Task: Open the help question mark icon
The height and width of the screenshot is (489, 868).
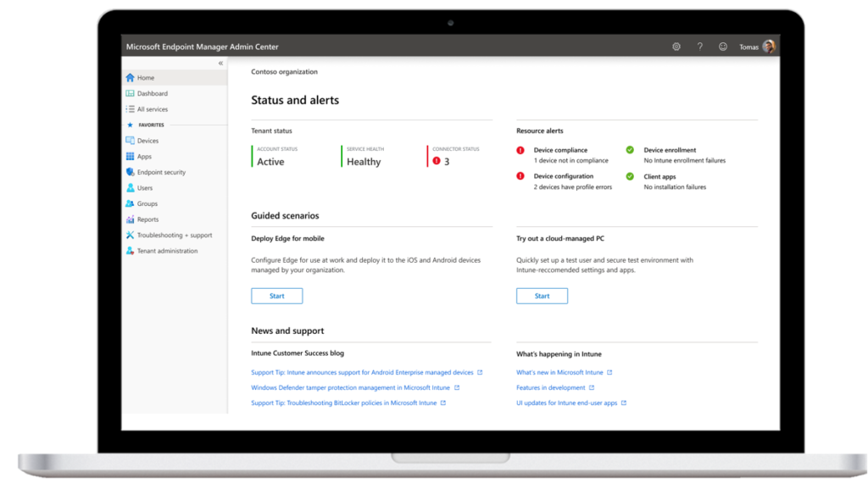Action: coord(699,47)
